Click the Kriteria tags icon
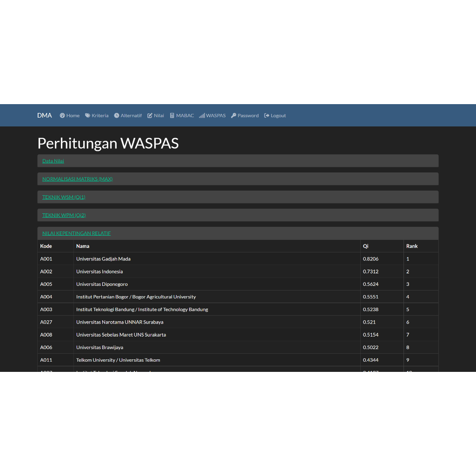The height and width of the screenshot is (476, 476). 87,115
